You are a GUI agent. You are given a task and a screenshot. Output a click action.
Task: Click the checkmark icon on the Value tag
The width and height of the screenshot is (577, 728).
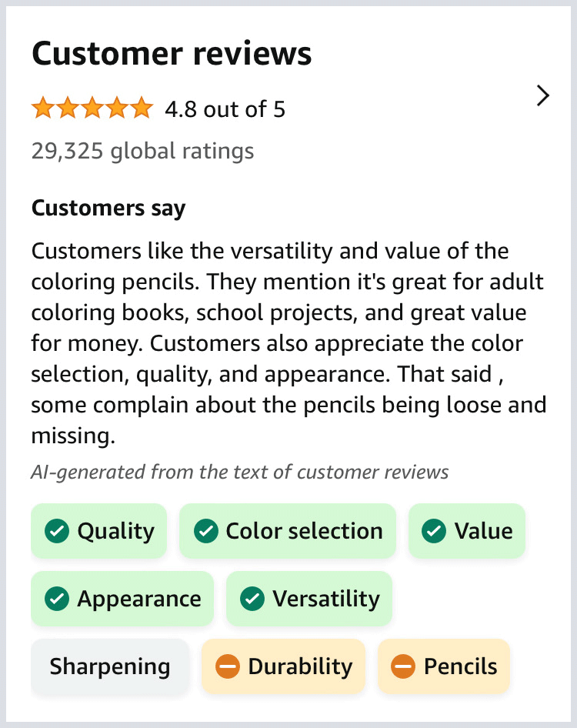pos(434,530)
